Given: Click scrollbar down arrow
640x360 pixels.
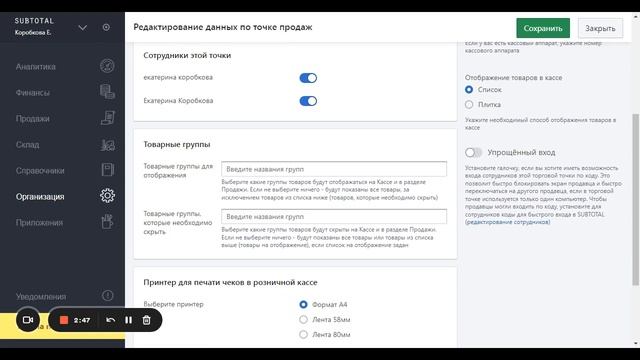Looking at the screenshot, I should coord(636,343).
